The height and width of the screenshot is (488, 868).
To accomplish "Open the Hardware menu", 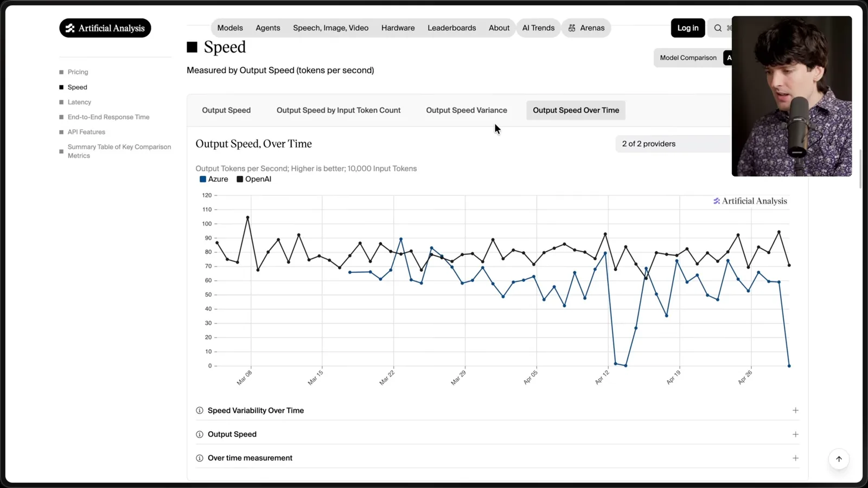I will pyautogui.click(x=398, y=28).
